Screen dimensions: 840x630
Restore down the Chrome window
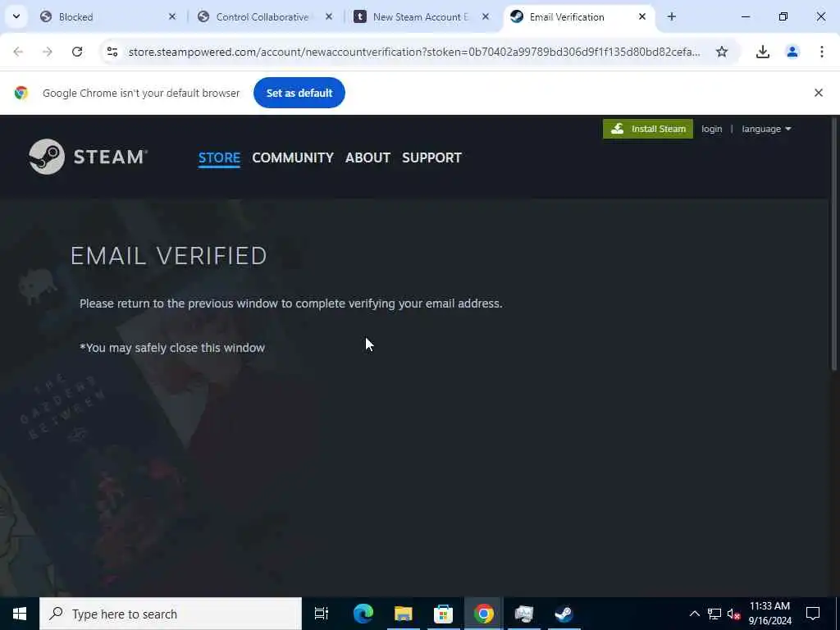pyautogui.click(x=783, y=16)
